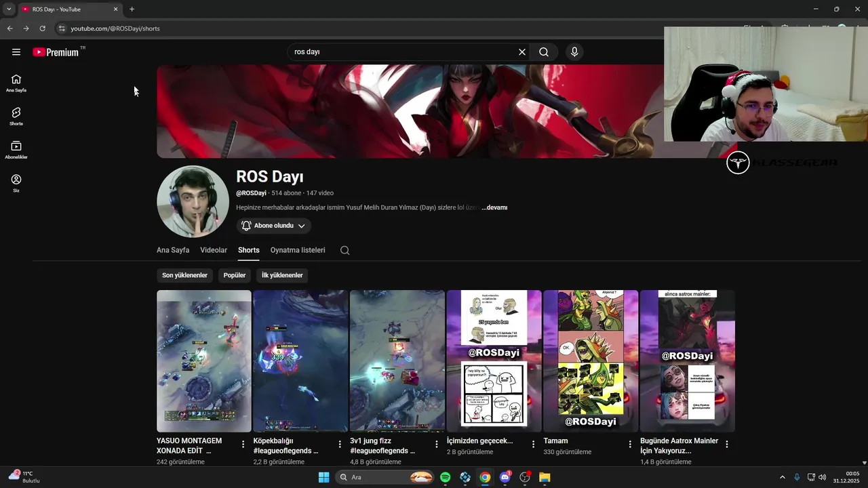Open options for Tamam short
The width and height of the screenshot is (868, 488).
[630, 445]
